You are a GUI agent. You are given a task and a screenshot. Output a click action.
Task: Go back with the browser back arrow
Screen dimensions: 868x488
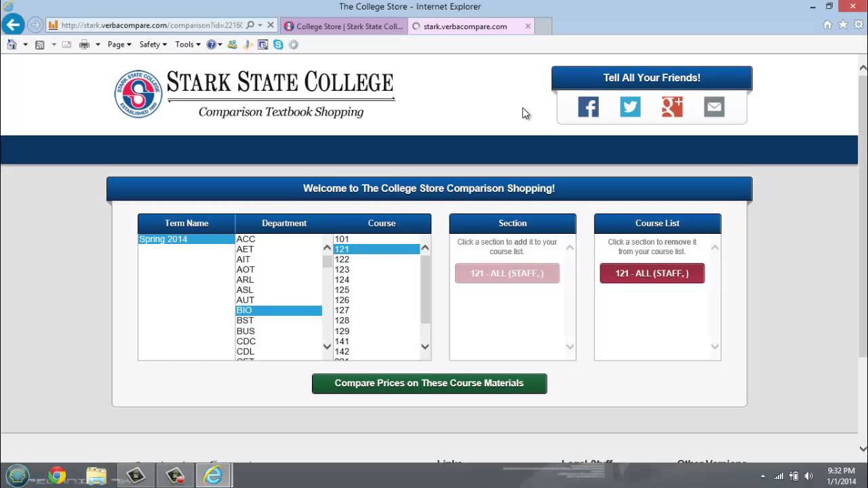13,25
